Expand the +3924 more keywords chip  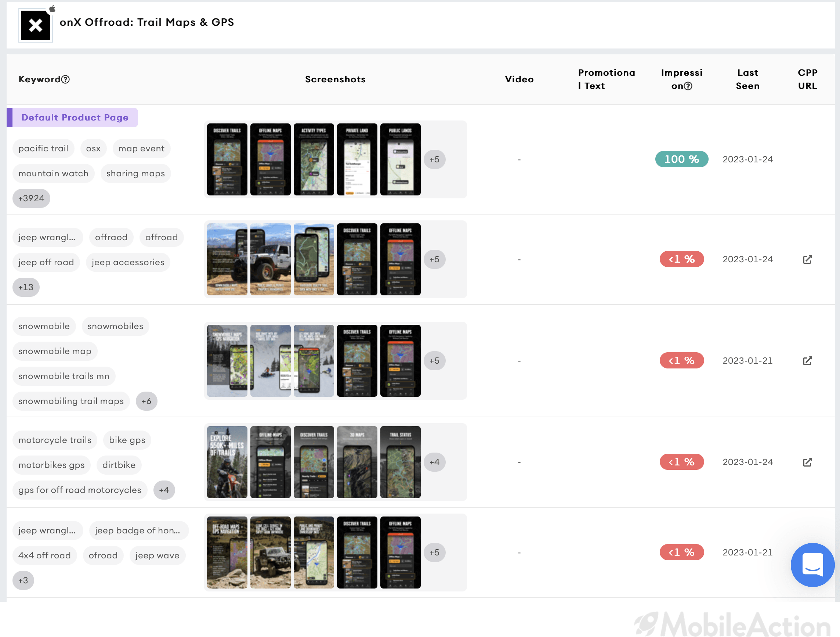click(31, 198)
